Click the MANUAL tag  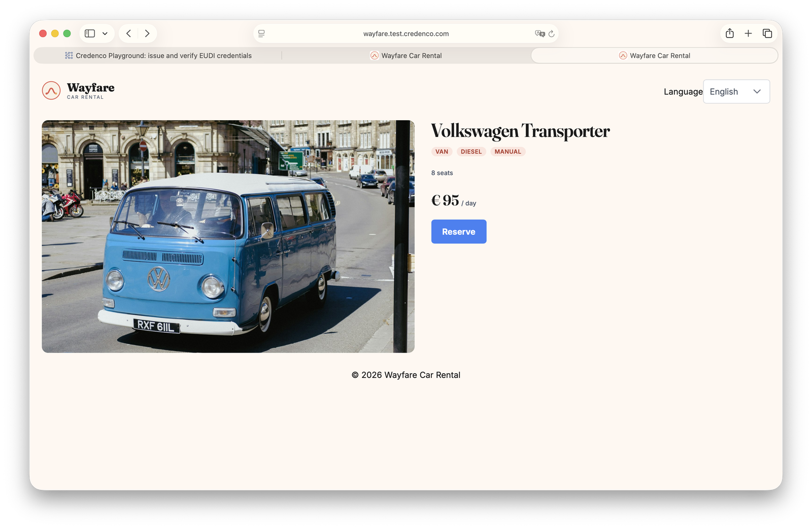[x=507, y=152]
